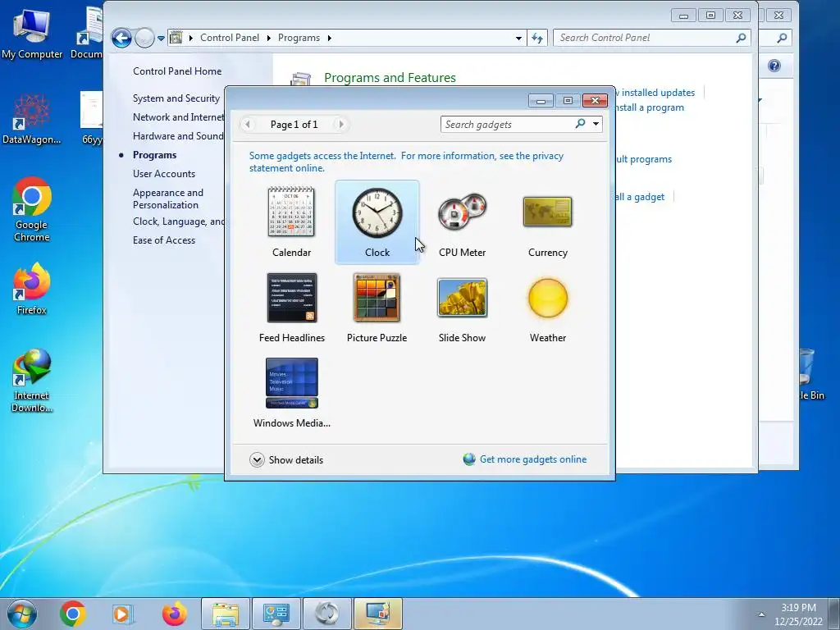The height and width of the screenshot is (630, 840).
Task: Select Firefox desktop shortcut
Action: (32, 289)
